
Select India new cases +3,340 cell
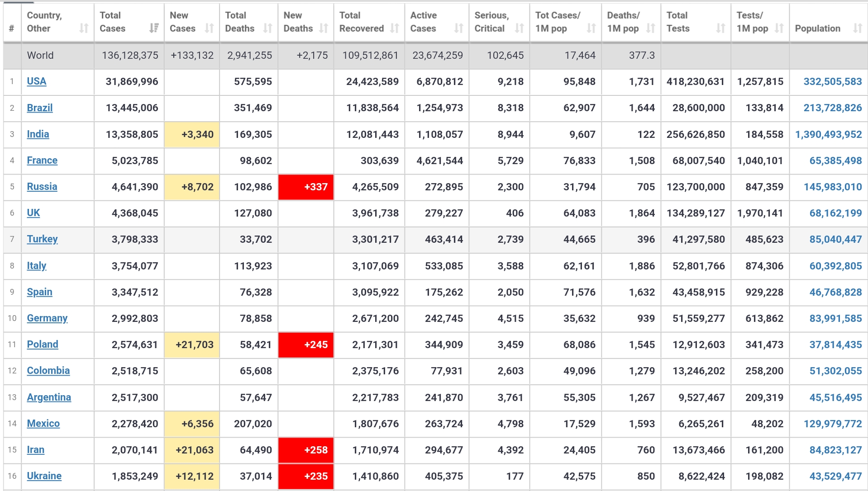192,134
